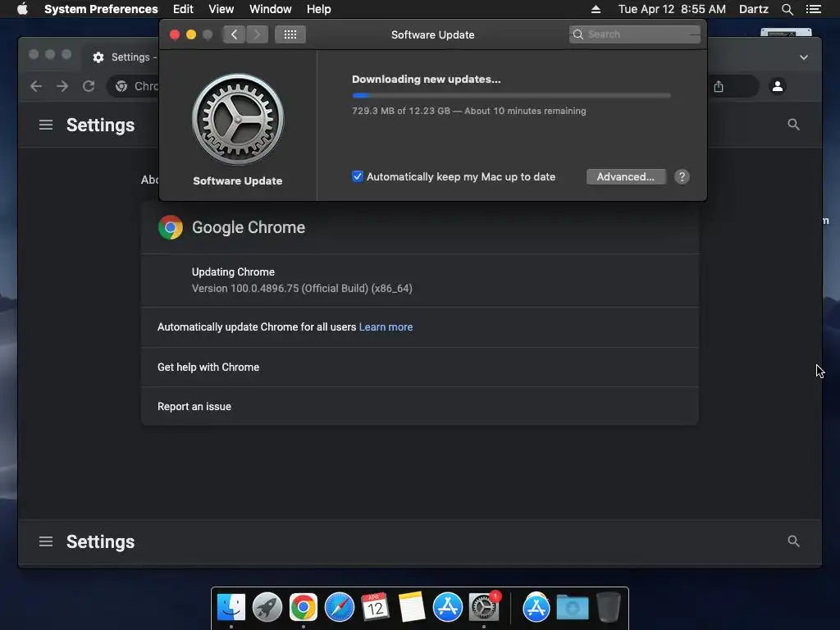Click the Software Update search field
This screenshot has width=840, height=630.
634,34
